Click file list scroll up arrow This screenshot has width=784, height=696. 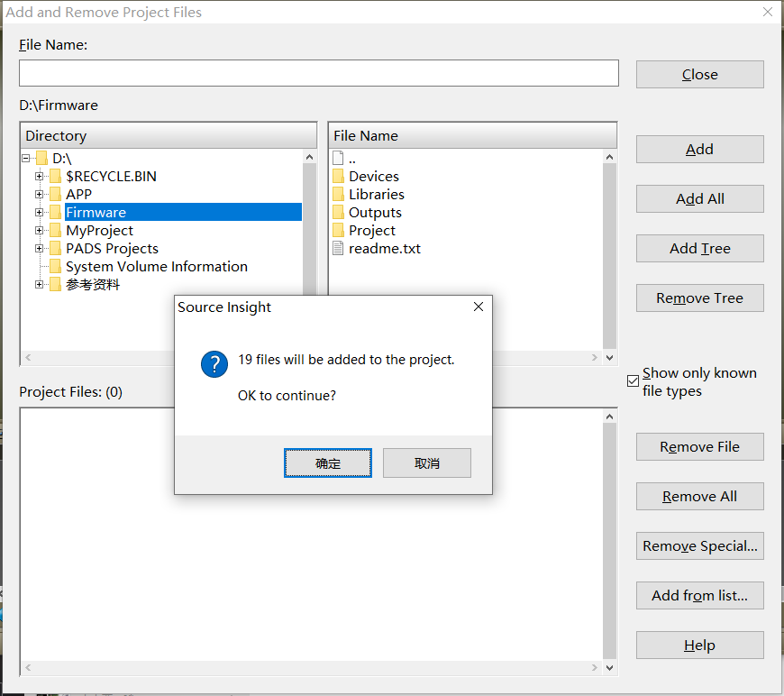tap(609, 157)
